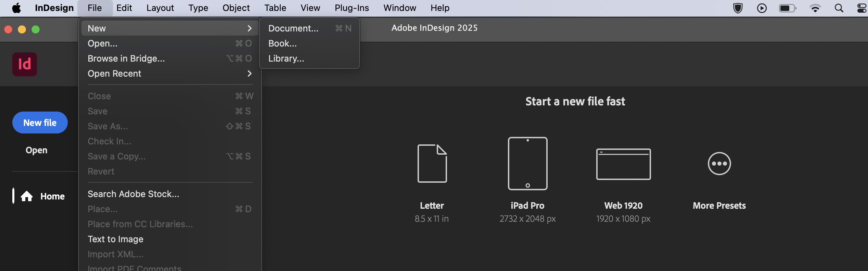Click the Adobe InDesign 2025 title text
The width and height of the screenshot is (868, 271).
pos(434,28)
